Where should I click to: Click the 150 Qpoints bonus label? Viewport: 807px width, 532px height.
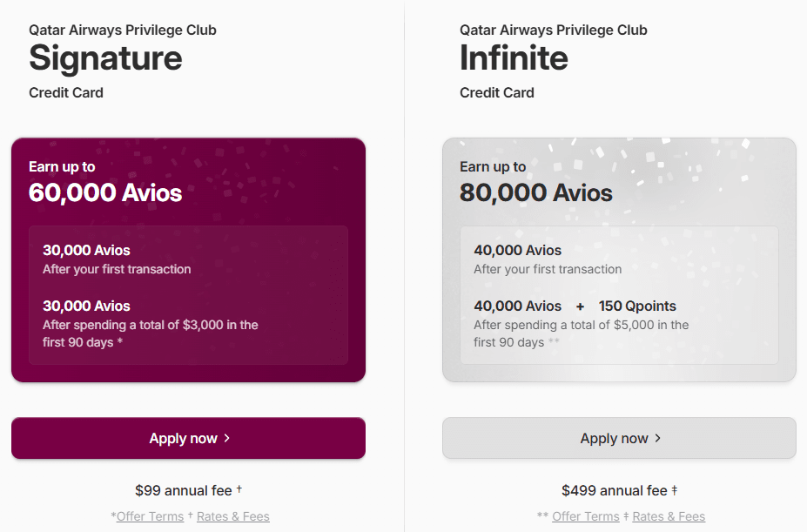(637, 306)
